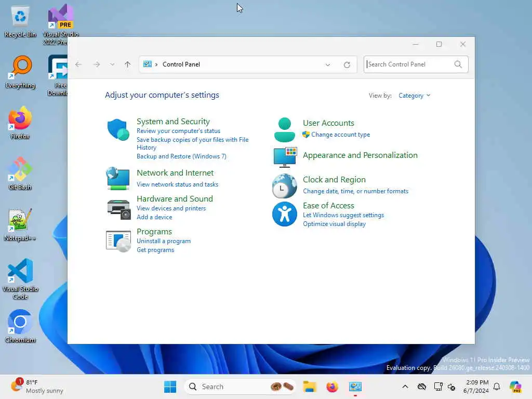Click Add a device link
This screenshot has height=399, width=532.
tap(154, 217)
